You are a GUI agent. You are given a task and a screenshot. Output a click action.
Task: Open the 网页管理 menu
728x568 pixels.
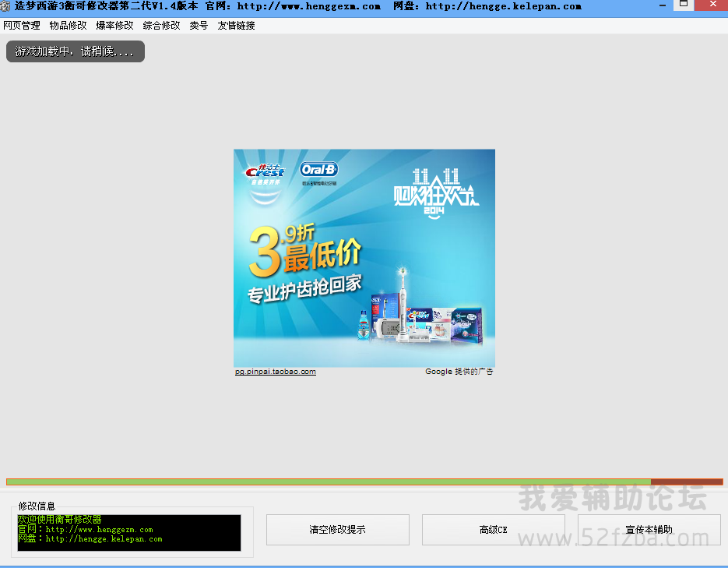22,25
